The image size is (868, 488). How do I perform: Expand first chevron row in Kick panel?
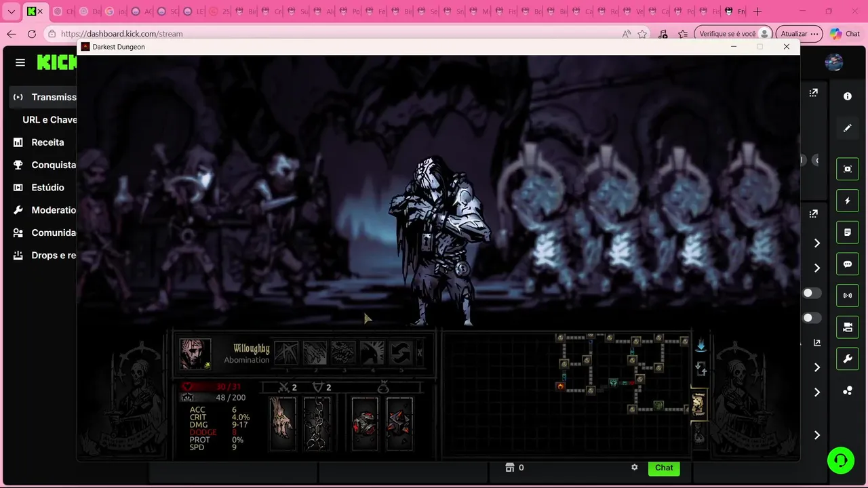click(817, 243)
